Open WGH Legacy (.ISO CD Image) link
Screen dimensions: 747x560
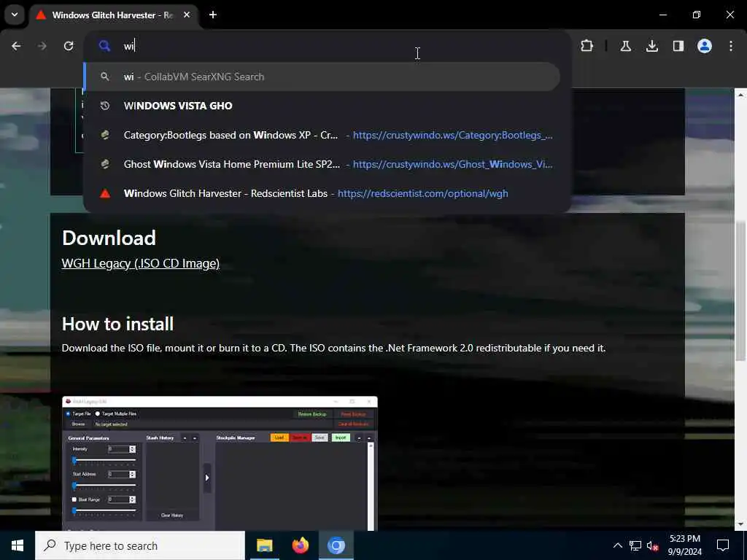141,263
